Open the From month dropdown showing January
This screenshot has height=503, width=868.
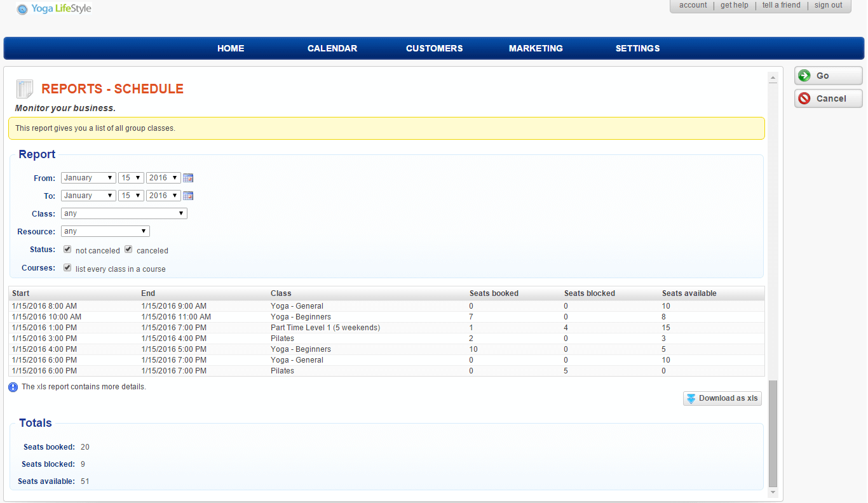(x=88, y=178)
